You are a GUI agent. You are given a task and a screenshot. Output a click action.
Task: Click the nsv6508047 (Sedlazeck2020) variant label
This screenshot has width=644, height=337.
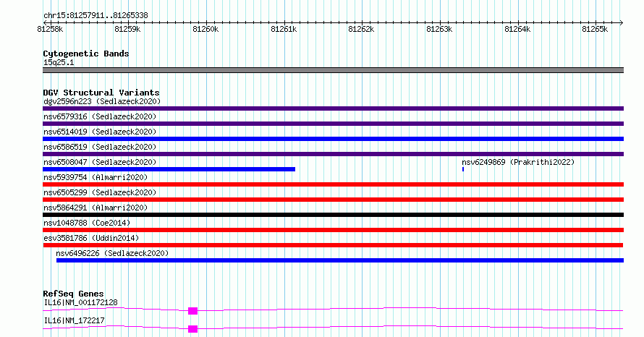100,162
